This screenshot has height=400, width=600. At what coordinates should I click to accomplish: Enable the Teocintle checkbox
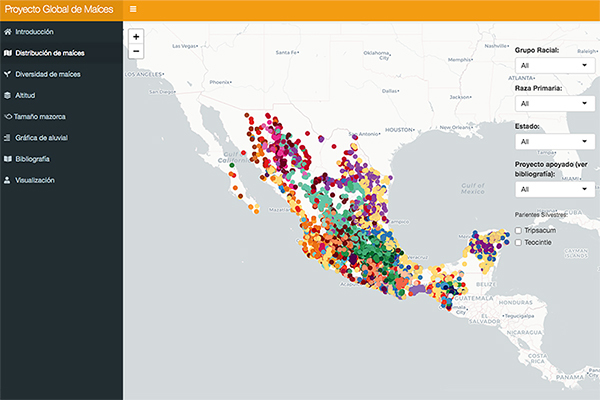click(x=518, y=243)
